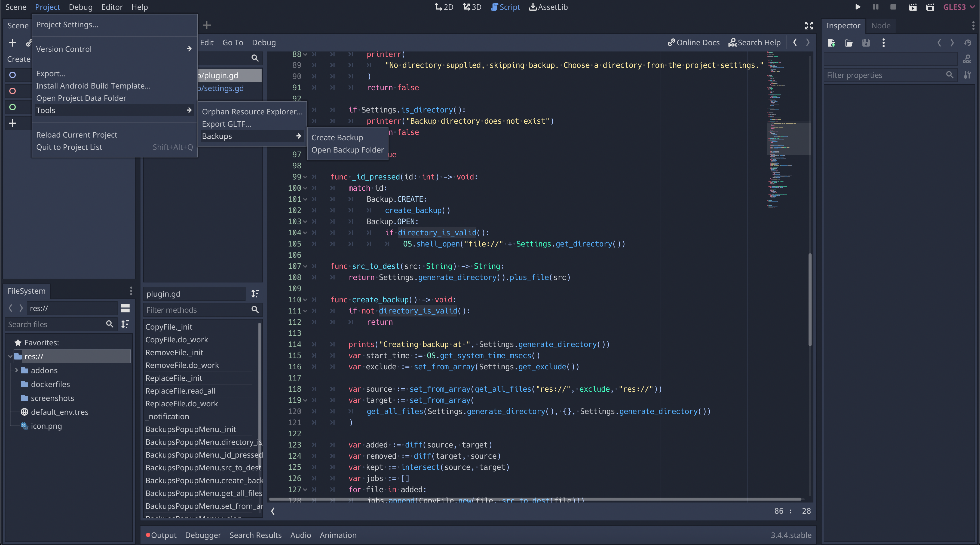
Task: Select Create Backup menu entry
Action: coord(337,137)
